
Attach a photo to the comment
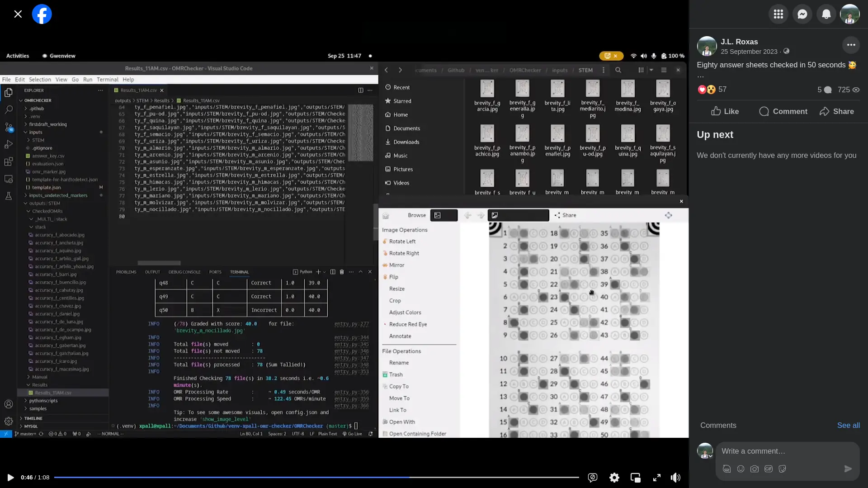pyautogui.click(x=755, y=469)
